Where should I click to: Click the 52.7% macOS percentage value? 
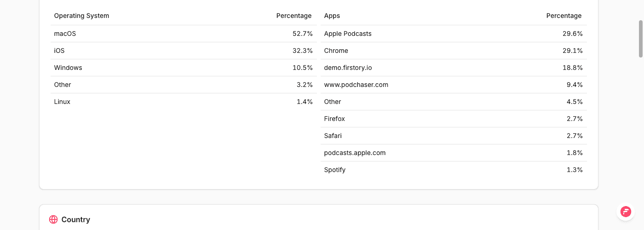(x=303, y=34)
